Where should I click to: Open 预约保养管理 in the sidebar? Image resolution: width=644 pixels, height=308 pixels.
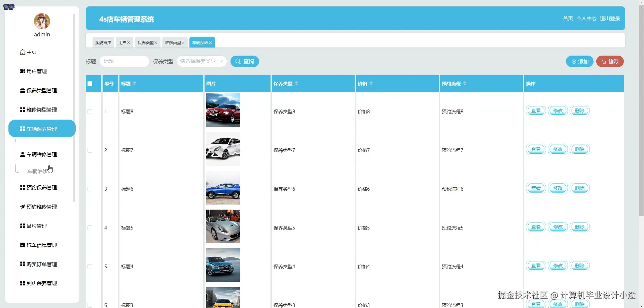38,188
